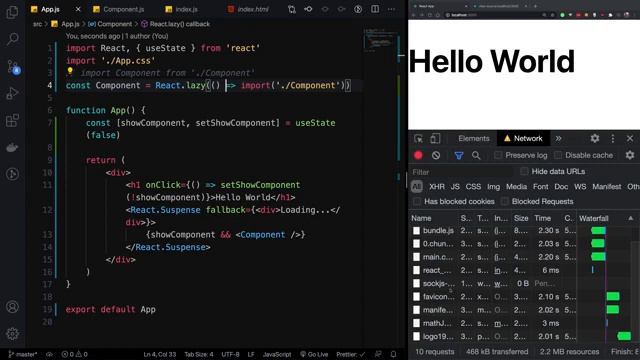Switch to the index.html editor tab
This screenshot has height=360, width=640.
pos(248,9)
